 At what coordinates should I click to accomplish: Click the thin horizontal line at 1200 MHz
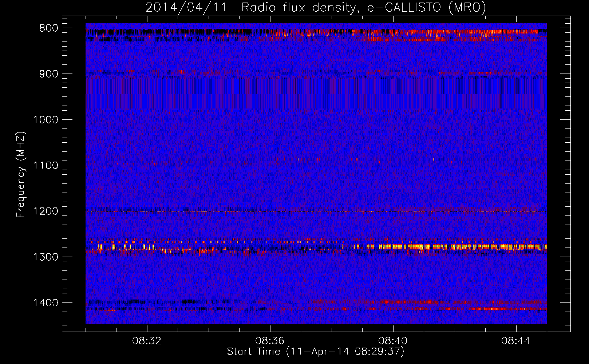316,211
